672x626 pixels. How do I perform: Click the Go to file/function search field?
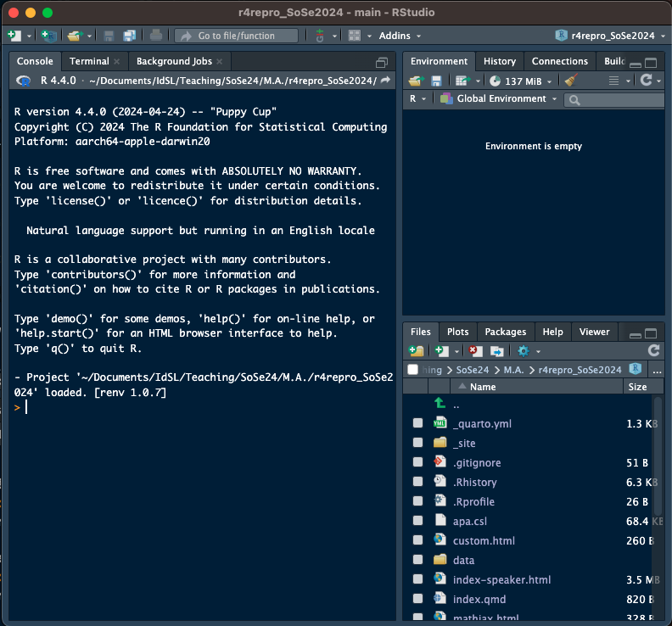[x=237, y=36]
